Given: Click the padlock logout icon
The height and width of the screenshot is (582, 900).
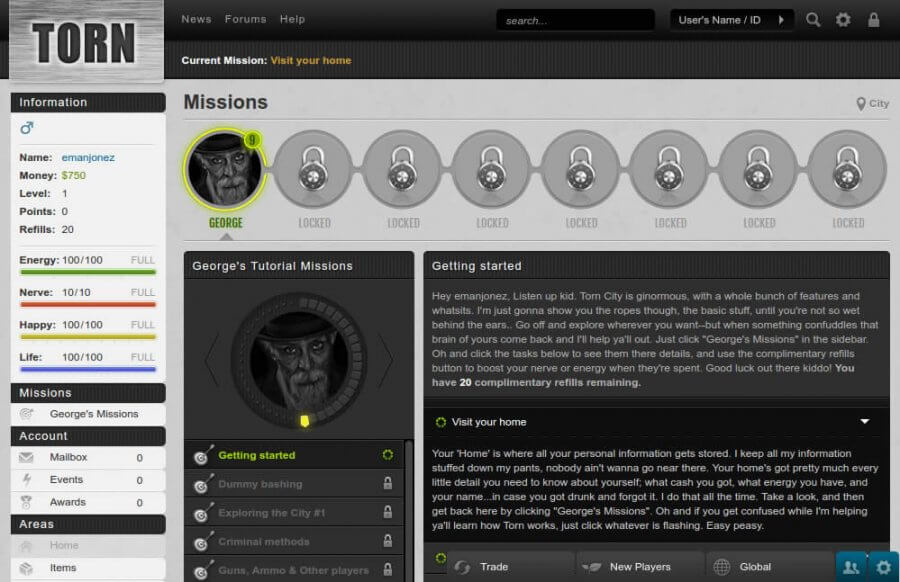Looking at the screenshot, I should pos(874,20).
